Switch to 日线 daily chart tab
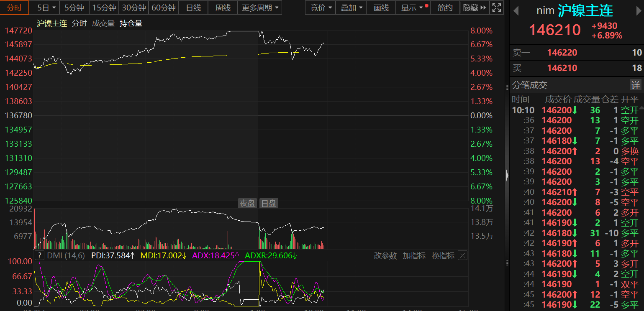Viewport: 644px width, 311px height. [193, 8]
